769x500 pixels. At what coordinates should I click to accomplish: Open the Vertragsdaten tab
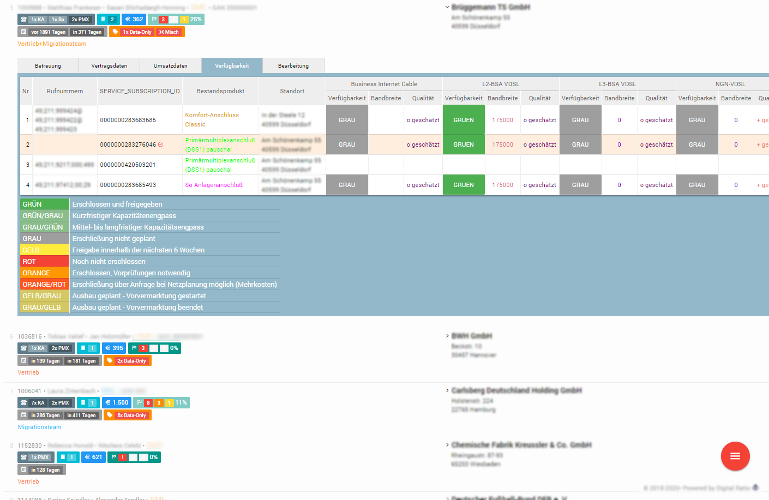tap(109, 65)
